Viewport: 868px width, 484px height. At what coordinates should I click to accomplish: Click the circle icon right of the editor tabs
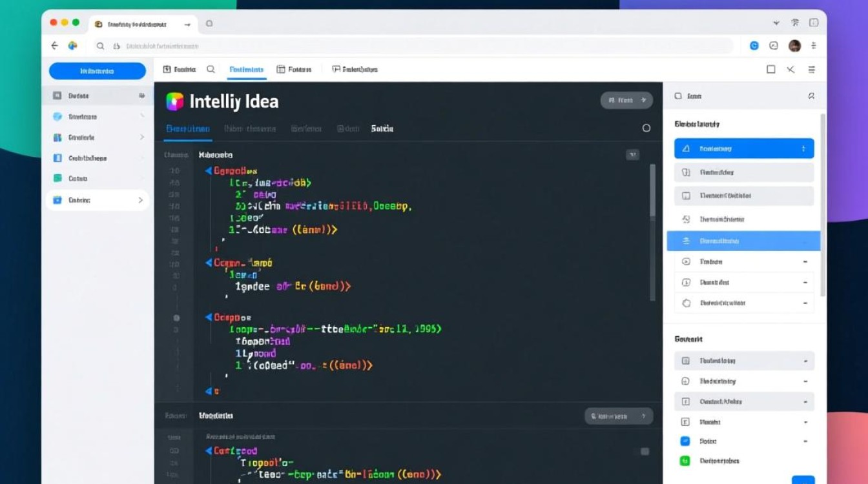646,128
